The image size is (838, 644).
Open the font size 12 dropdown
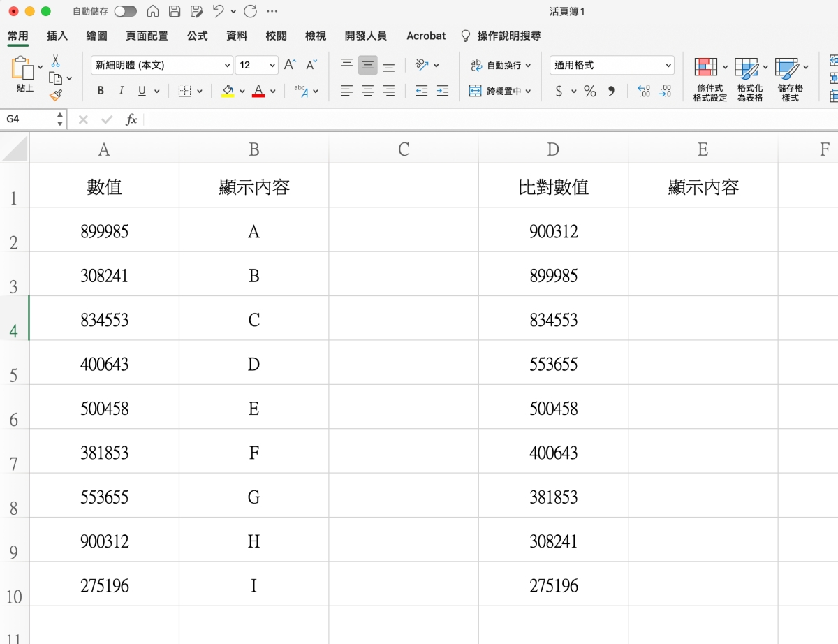(256, 65)
